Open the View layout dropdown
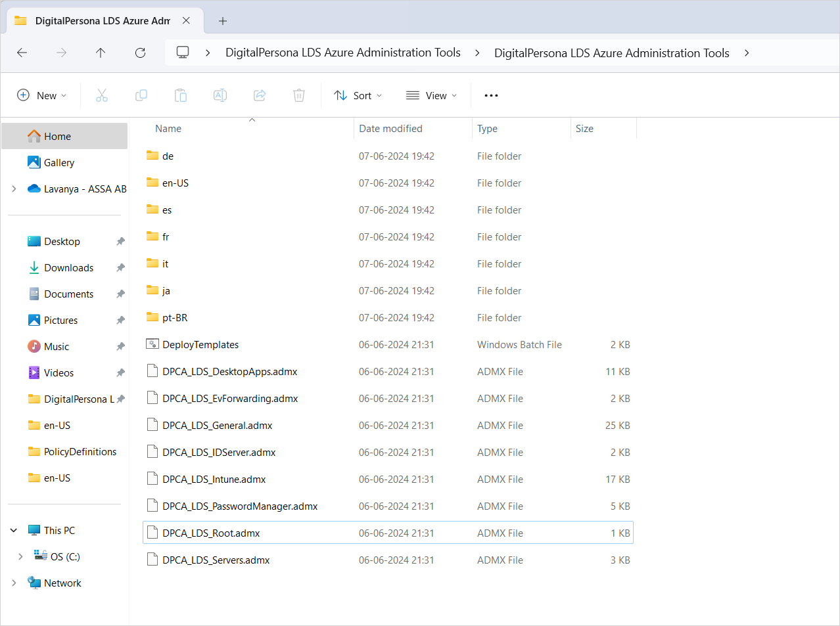The width and height of the screenshot is (840, 626). coord(431,95)
